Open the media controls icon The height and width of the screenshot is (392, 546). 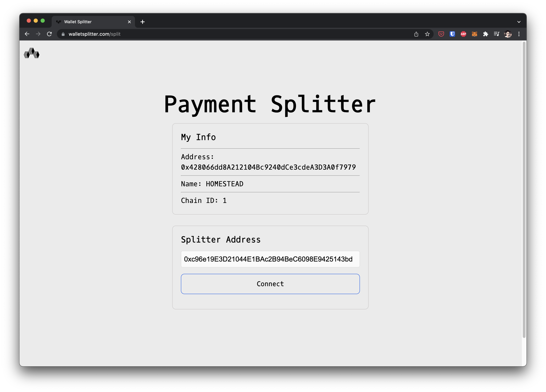coord(496,34)
